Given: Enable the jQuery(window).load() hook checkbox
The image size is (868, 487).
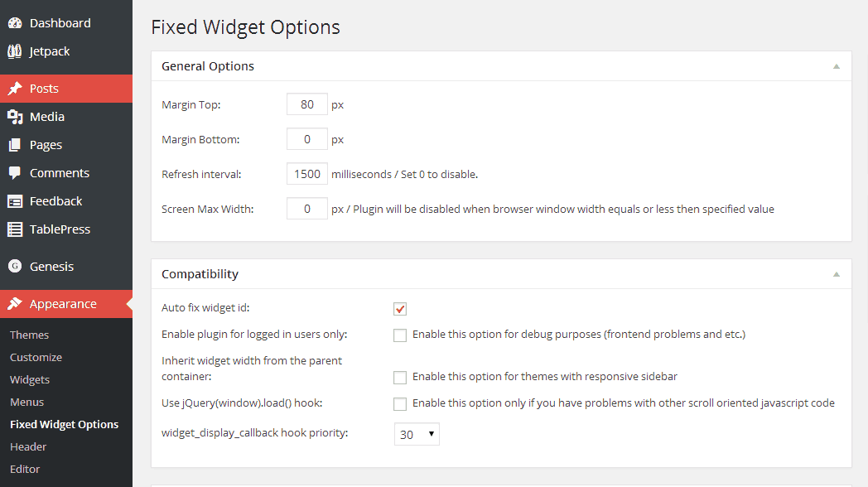Looking at the screenshot, I should [x=400, y=404].
